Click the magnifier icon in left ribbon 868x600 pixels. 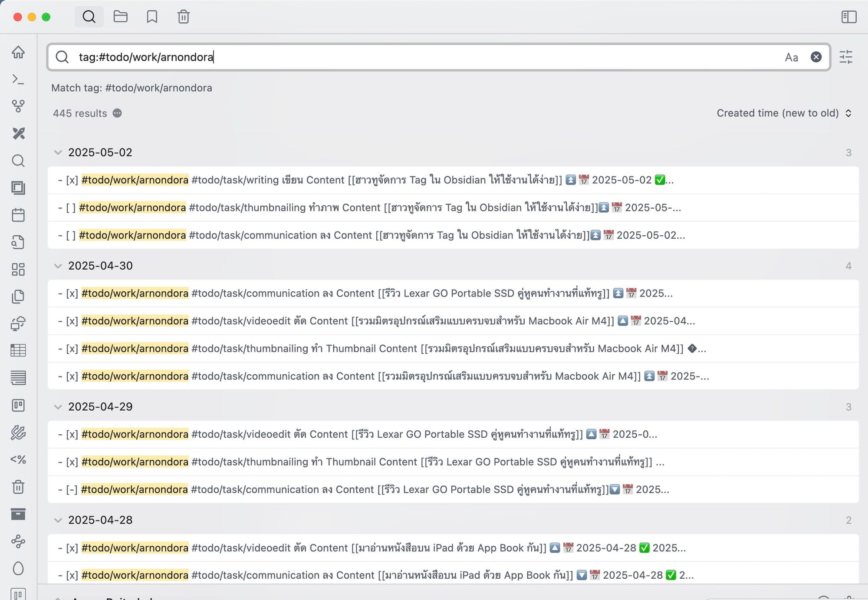pos(18,161)
